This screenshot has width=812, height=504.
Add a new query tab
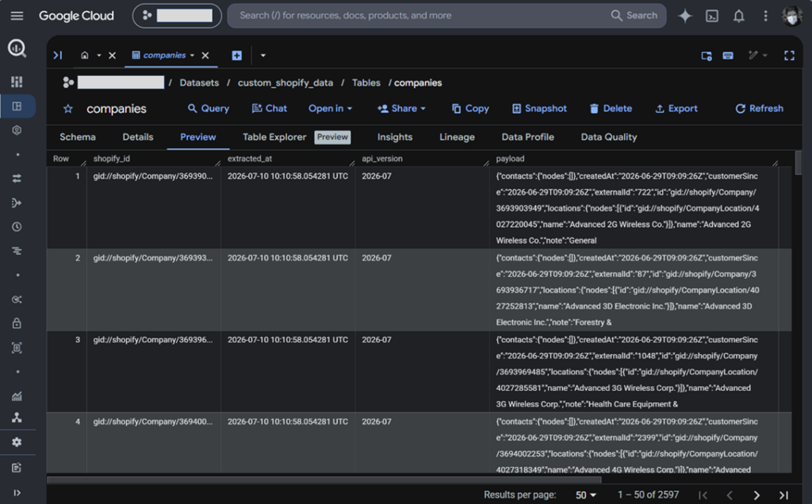click(236, 55)
